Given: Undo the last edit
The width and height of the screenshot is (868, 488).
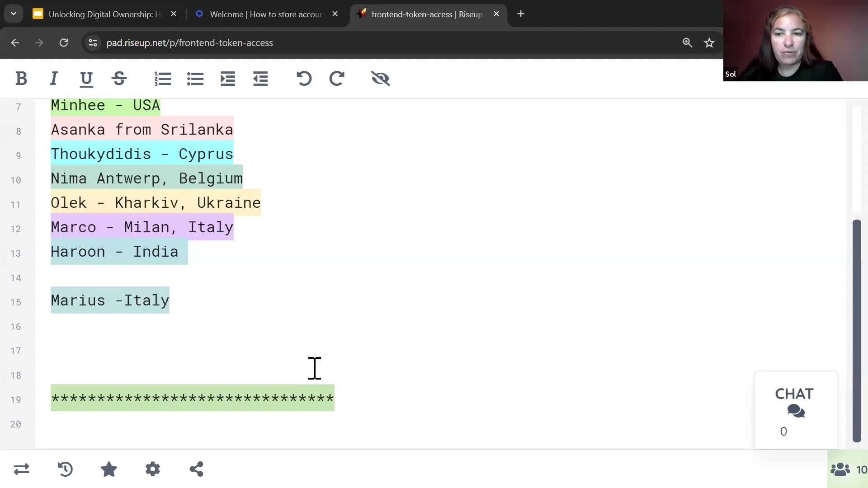Looking at the screenshot, I should coord(304,79).
